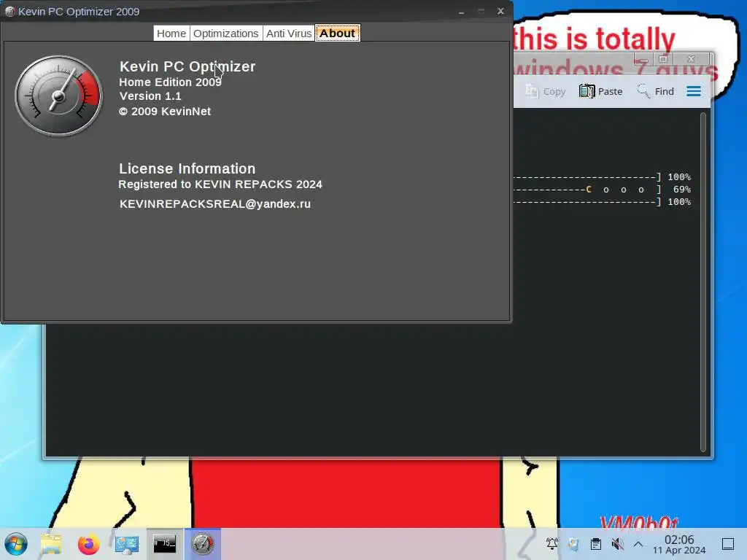
Task: Close the Kevin PC Optimizer window
Action: click(500, 11)
